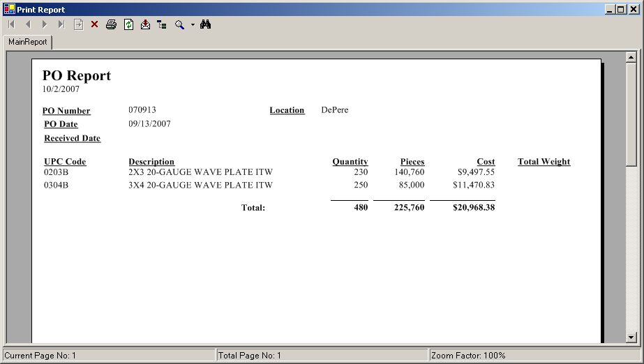Click the previous page arrow
644x364 pixels.
(28, 24)
